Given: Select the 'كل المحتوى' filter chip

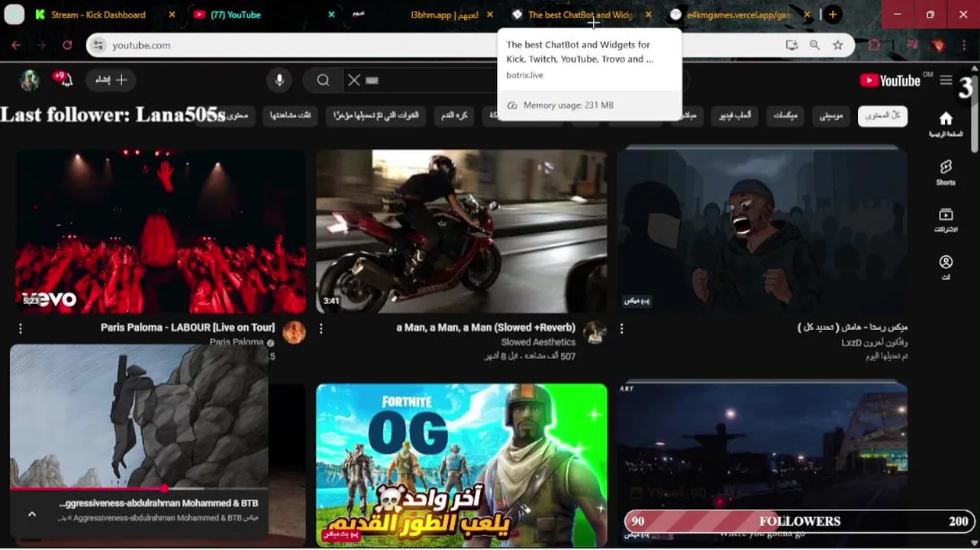Looking at the screenshot, I should [x=882, y=115].
